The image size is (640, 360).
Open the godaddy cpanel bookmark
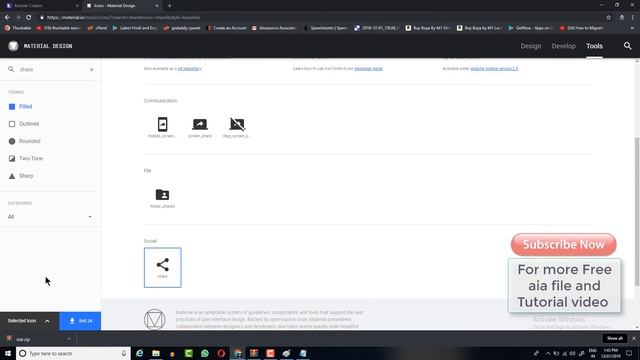pos(182,28)
